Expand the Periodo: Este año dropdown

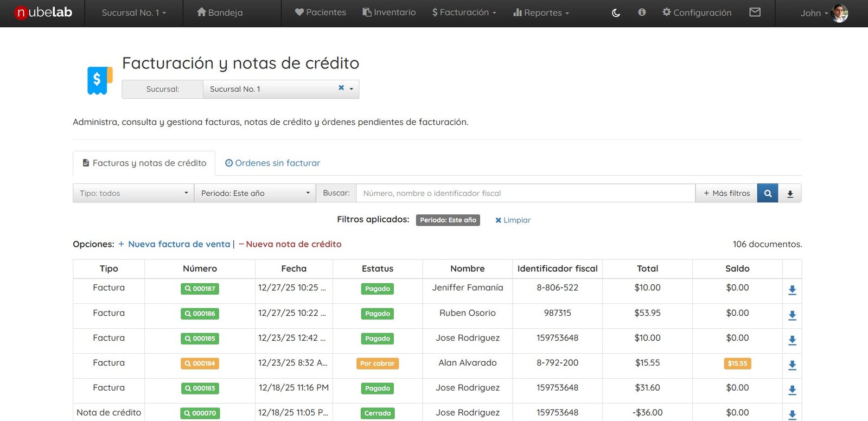point(254,193)
